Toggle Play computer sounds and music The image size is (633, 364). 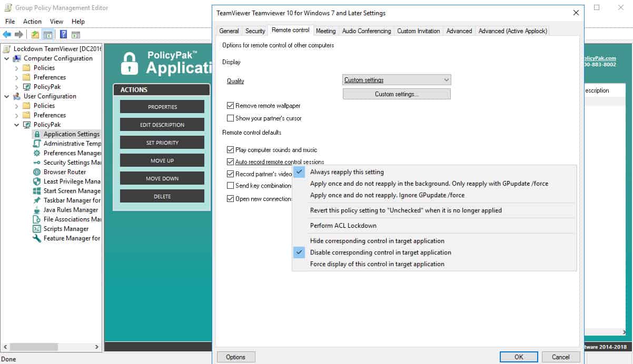230,150
